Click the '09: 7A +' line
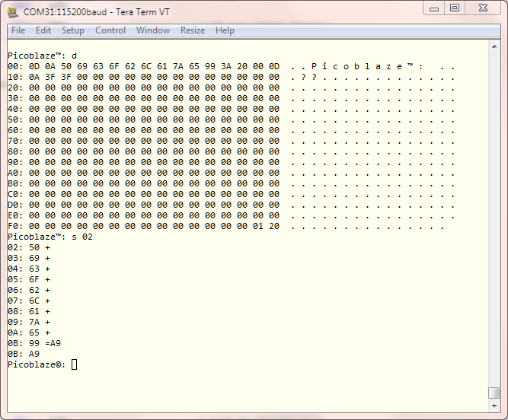This screenshot has height=420, width=508. coord(29,322)
